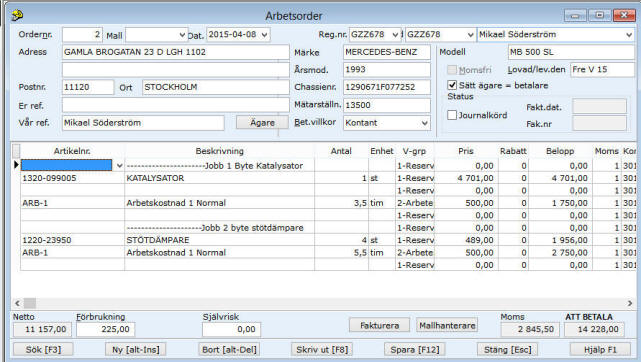Click the Märke field MERCEDES-BENZ
The image size is (641, 362).
point(387,52)
